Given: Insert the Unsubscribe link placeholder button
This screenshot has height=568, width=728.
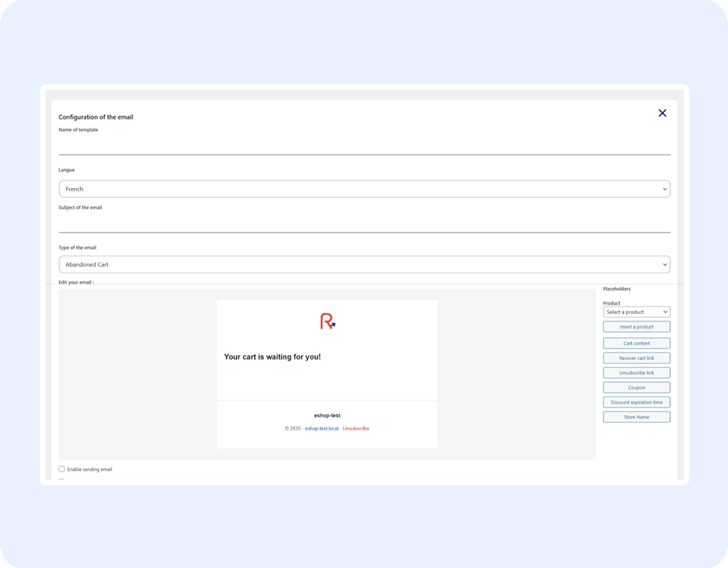Looking at the screenshot, I should [636, 372].
